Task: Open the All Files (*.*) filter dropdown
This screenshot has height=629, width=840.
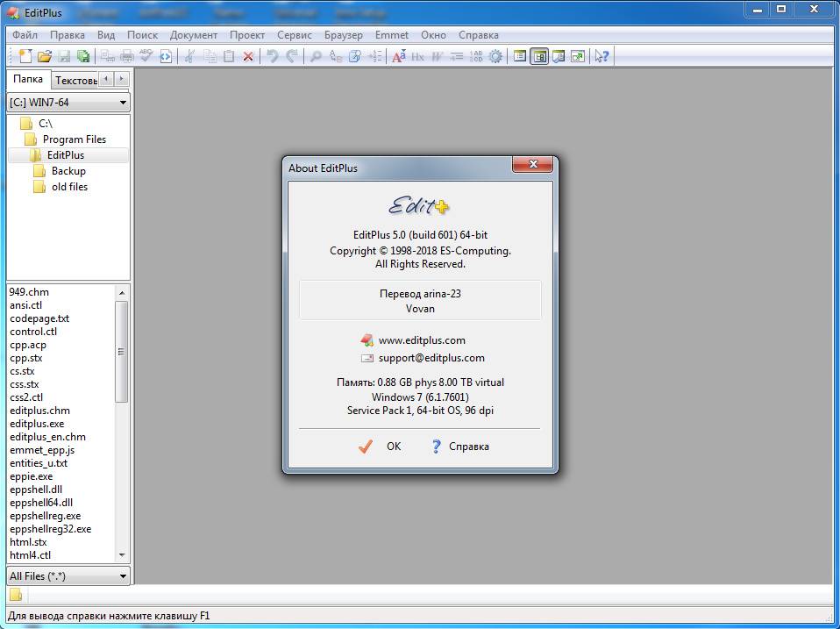Action: coord(68,576)
